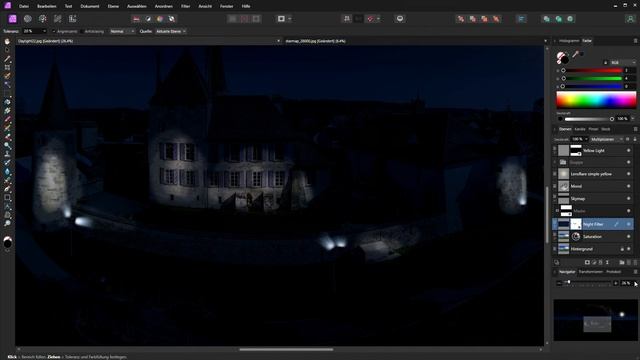The width and height of the screenshot is (640, 360).
Task: Pick the colour picker eyedropper in Farbe panel
Action: [x=576, y=54]
